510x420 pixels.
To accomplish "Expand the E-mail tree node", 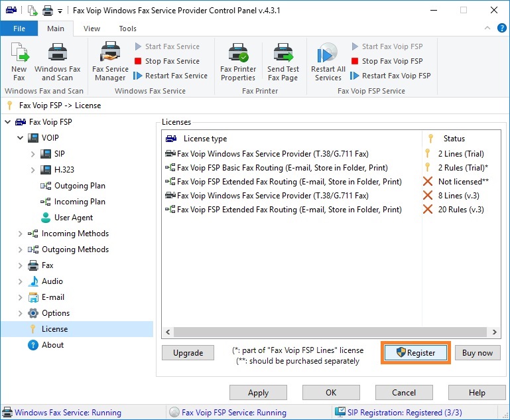I will coord(20,297).
